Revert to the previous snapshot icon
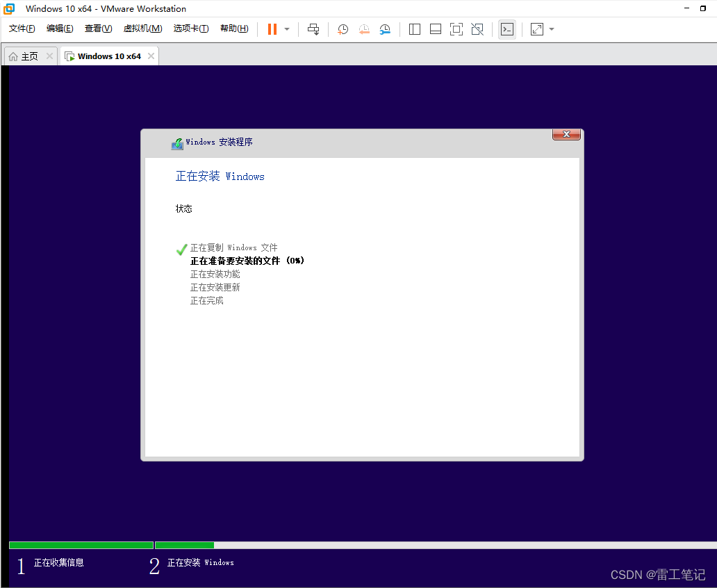The height and width of the screenshot is (588, 717). [x=364, y=29]
